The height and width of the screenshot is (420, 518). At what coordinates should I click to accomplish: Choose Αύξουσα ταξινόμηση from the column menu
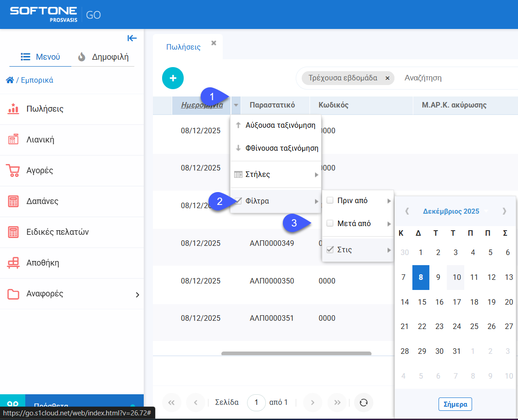click(x=280, y=125)
